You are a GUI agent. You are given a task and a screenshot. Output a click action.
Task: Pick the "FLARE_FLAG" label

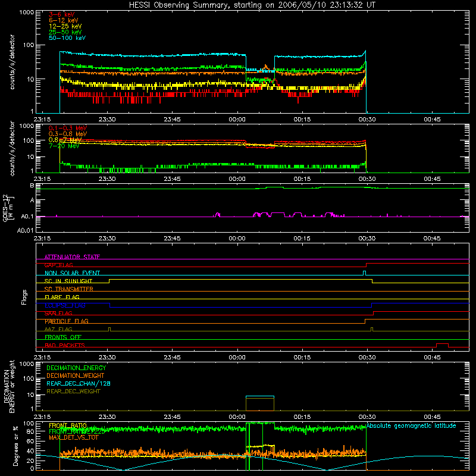point(62,297)
